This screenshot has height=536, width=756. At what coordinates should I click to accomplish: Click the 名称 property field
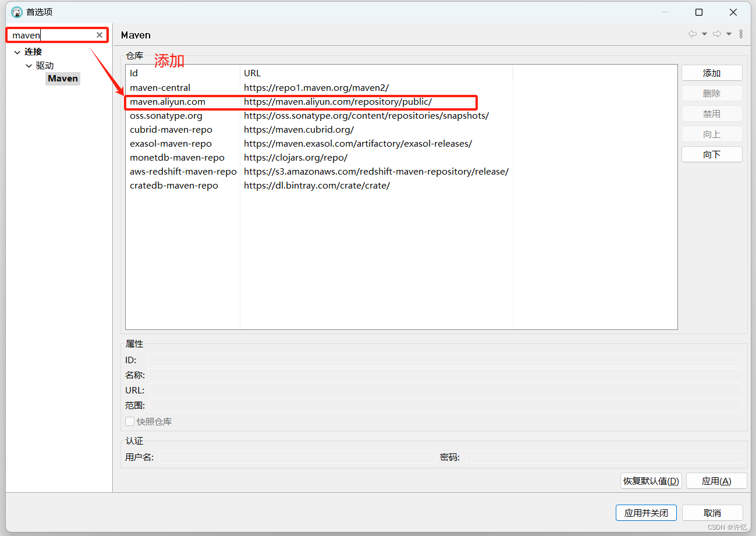click(x=445, y=375)
